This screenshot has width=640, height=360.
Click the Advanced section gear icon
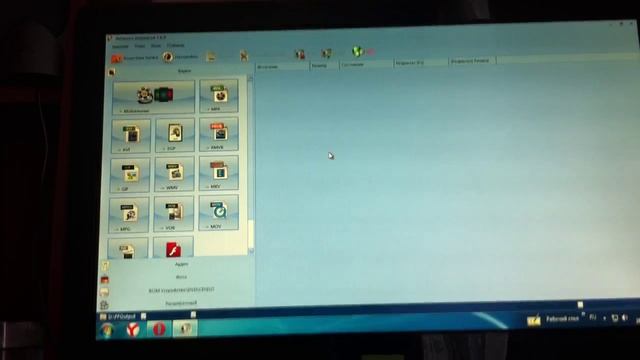coord(104,304)
